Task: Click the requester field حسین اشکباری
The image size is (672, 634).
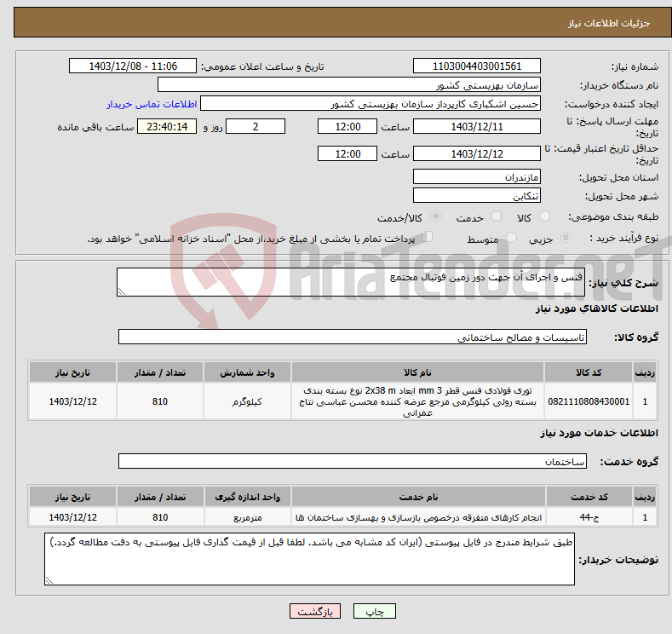Action: click(370, 103)
